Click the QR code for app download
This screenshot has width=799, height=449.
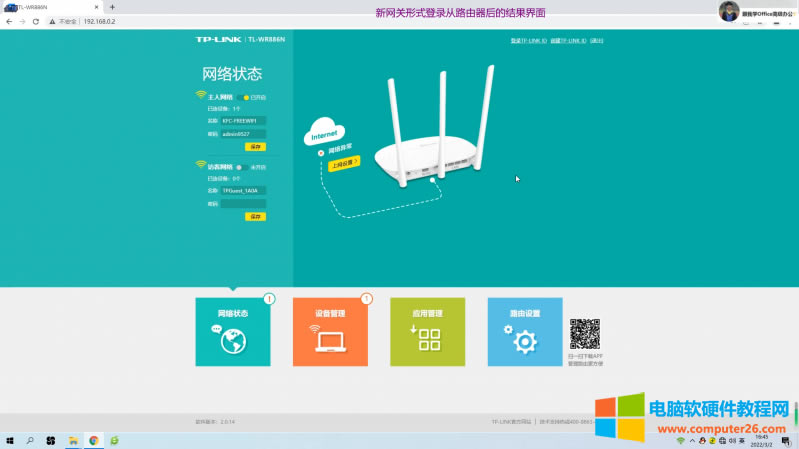pyautogui.click(x=584, y=334)
